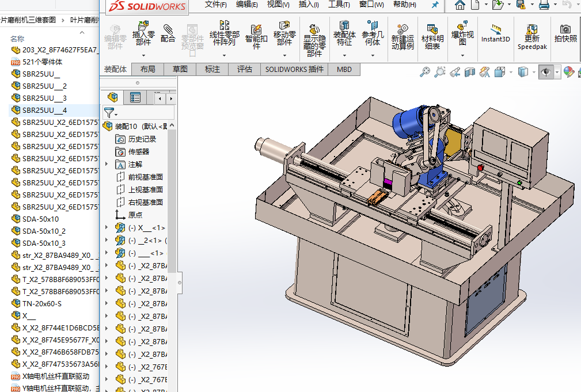Open the 工具(T) menu
Viewport: 581px width, 392px height.
tap(339, 5)
